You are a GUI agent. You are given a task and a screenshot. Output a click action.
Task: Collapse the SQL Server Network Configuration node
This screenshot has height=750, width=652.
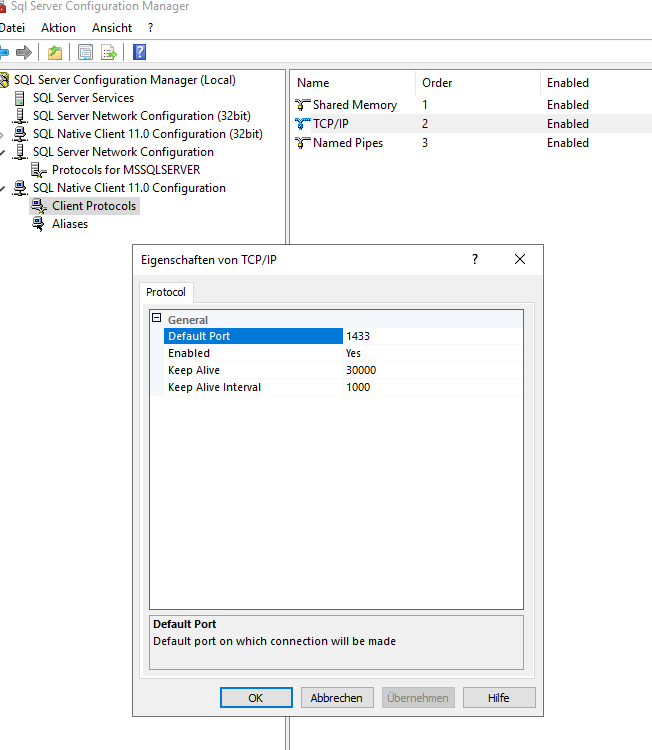coord(3,152)
